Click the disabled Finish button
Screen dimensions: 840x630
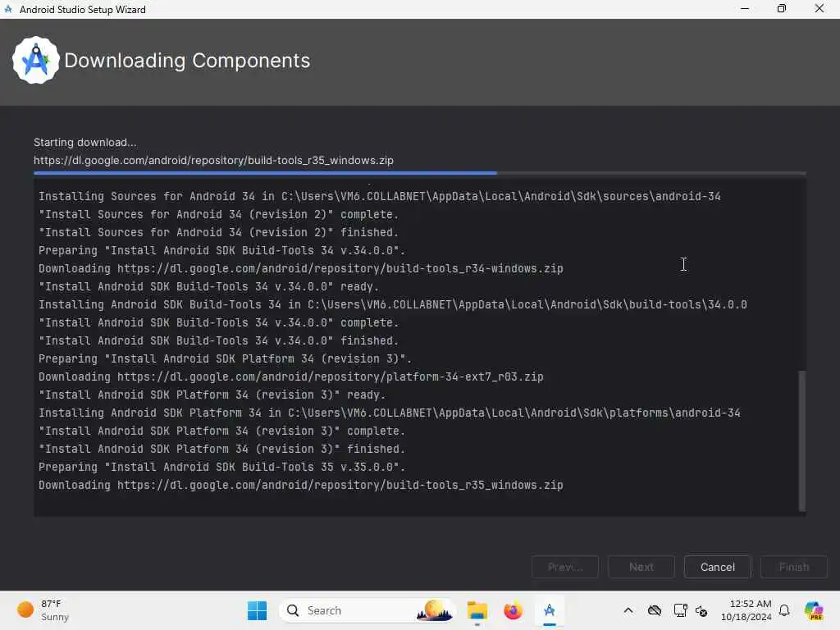click(x=794, y=567)
